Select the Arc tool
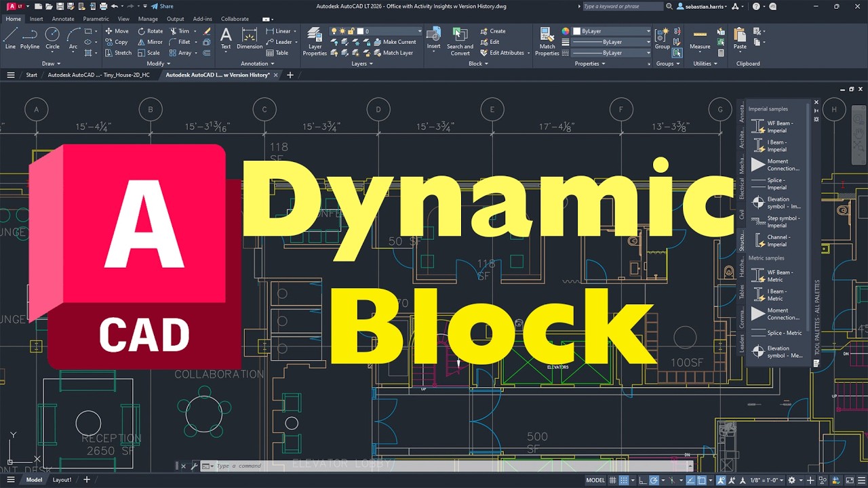The width and height of the screenshot is (868, 488). point(73,39)
